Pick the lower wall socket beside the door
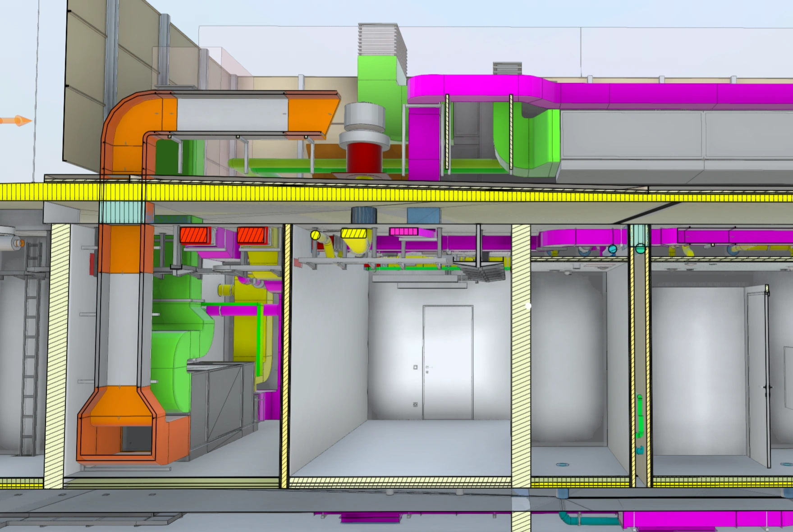Image resolution: width=793 pixels, height=532 pixels. point(415,404)
